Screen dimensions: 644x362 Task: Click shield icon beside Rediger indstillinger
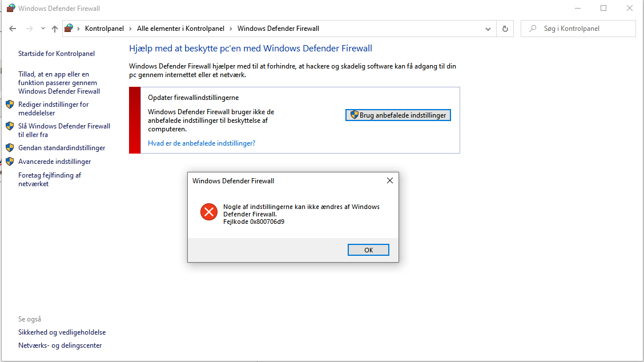[10, 104]
